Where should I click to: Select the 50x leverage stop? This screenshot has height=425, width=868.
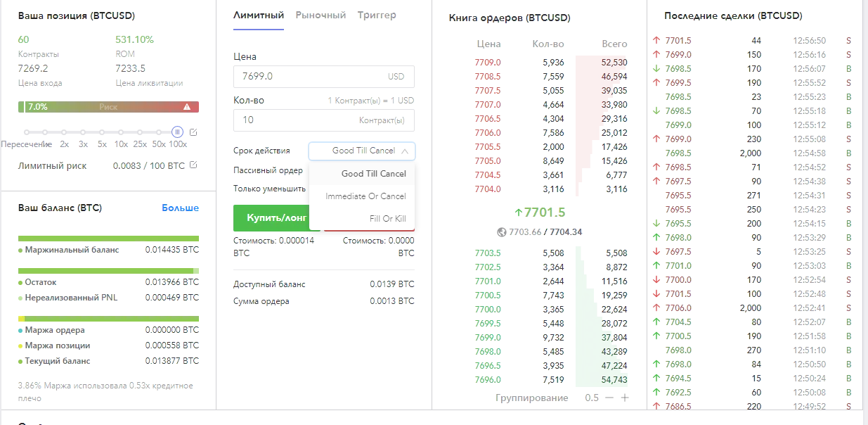159,132
